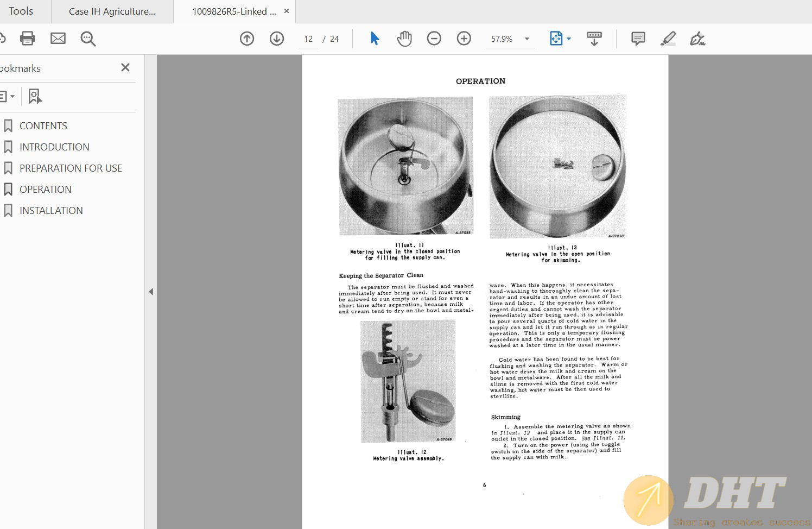Click the Illust. 13 open valve photo

tap(558, 167)
